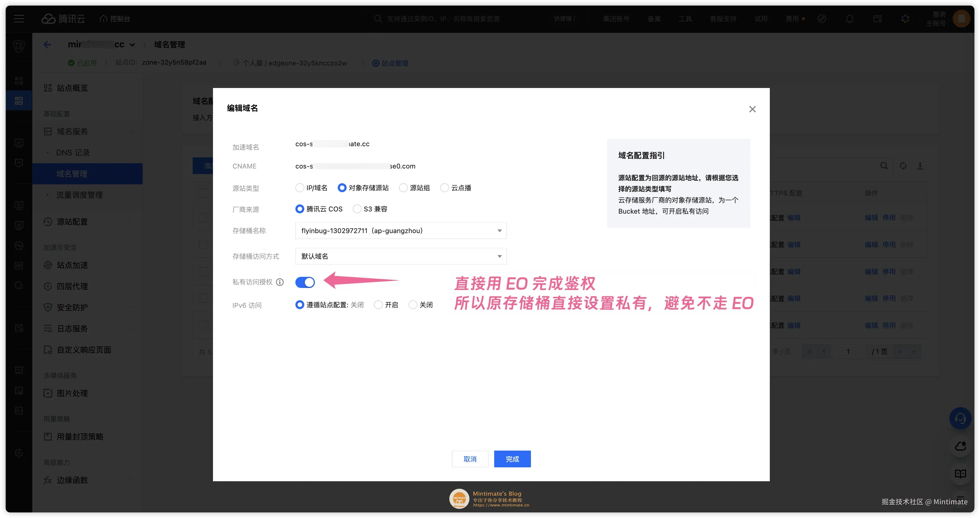
Task: Select the S3 兼容 radio option
Action: (357, 209)
